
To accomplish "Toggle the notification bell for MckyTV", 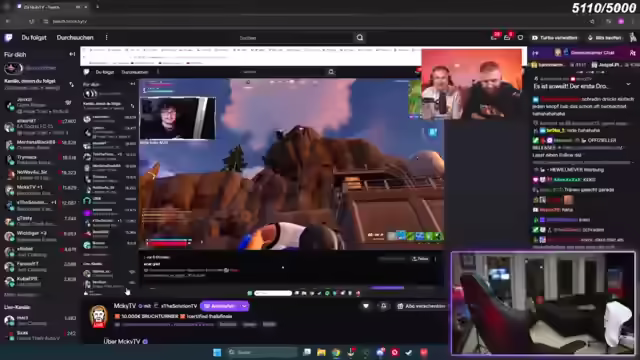I will point(383,306).
